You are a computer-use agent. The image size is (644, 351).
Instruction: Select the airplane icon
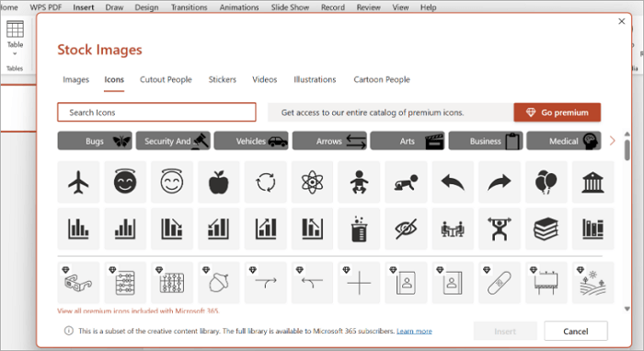pyautogui.click(x=78, y=181)
